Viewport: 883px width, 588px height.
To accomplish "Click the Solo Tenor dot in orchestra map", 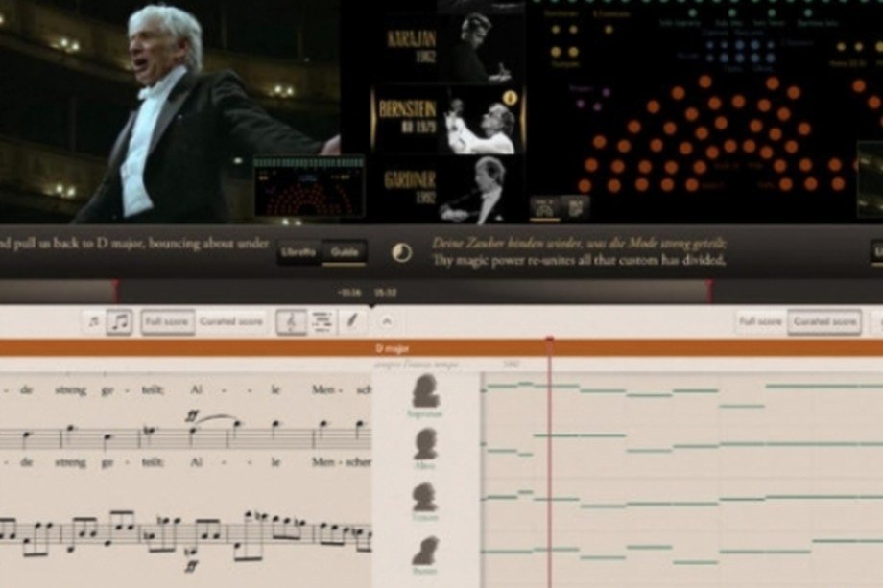I will (x=772, y=12).
